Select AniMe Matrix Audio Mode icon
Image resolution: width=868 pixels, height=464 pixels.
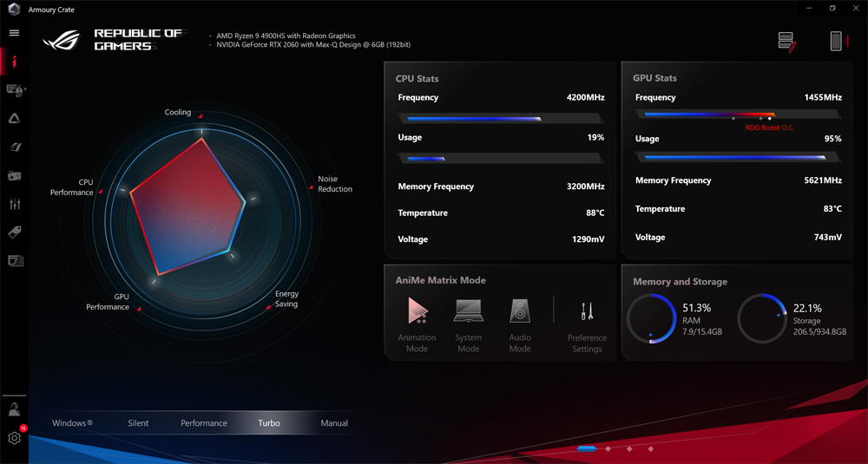pos(520,310)
